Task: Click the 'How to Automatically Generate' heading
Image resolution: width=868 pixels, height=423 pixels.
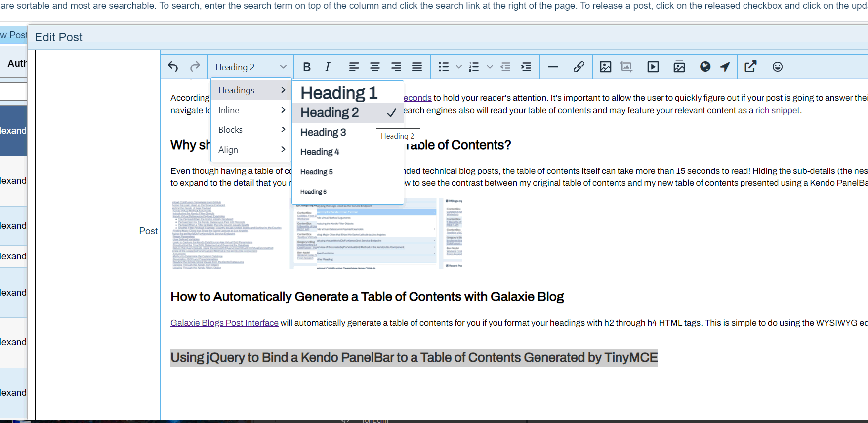Action: [x=367, y=296]
